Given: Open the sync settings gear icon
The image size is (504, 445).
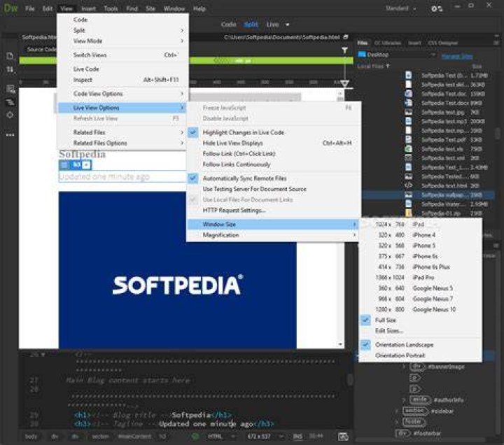Looking at the screenshot, I should point(437,8).
